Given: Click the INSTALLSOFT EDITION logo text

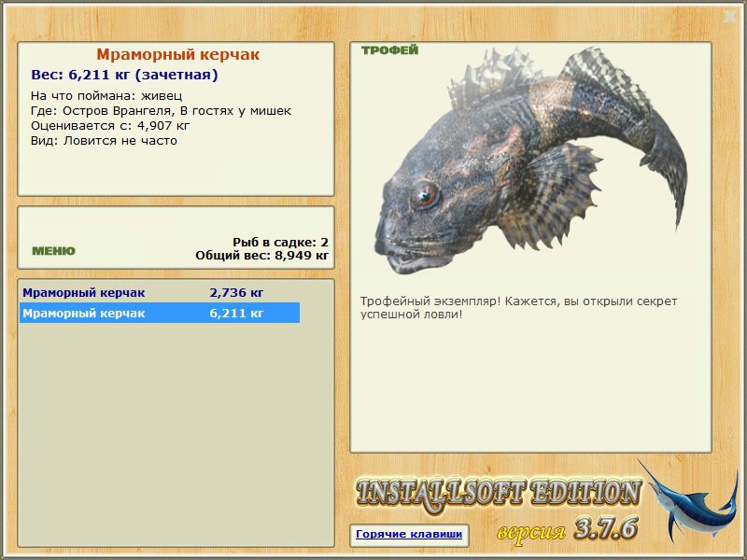Looking at the screenshot, I should click(x=498, y=493).
